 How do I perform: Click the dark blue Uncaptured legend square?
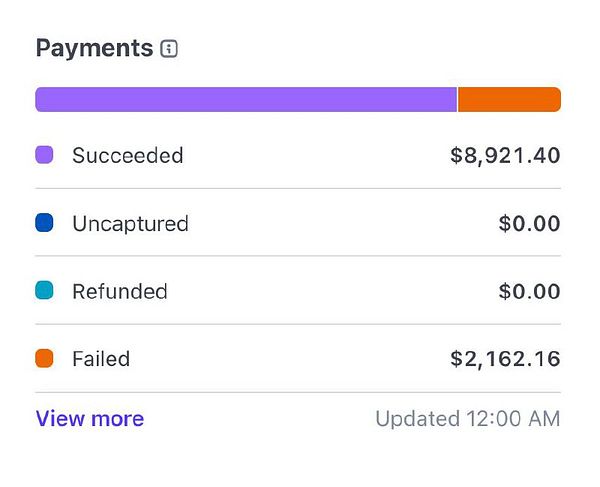44,223
